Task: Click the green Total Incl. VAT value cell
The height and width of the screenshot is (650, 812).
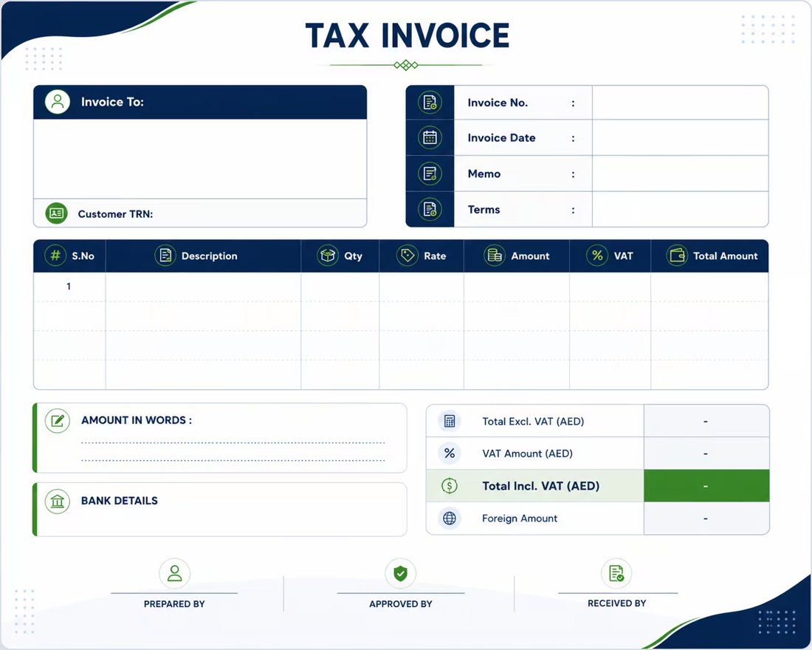Action: [x=706, y=486]
